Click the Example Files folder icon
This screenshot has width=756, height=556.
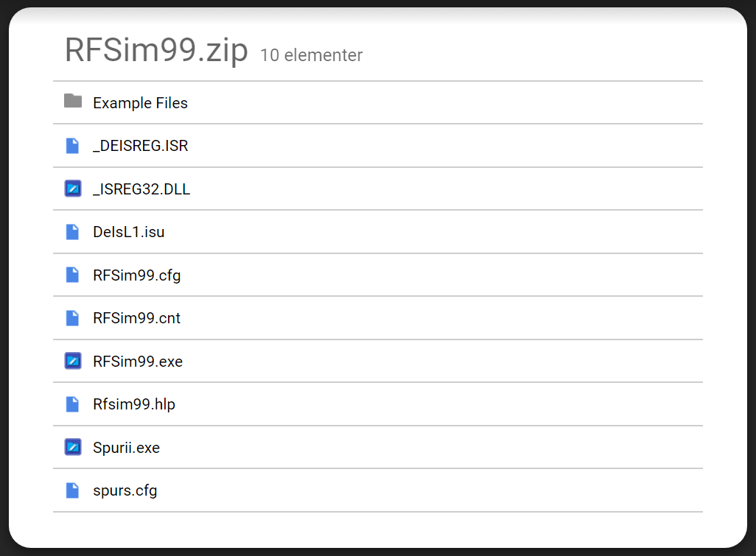[x=72, y=102]
